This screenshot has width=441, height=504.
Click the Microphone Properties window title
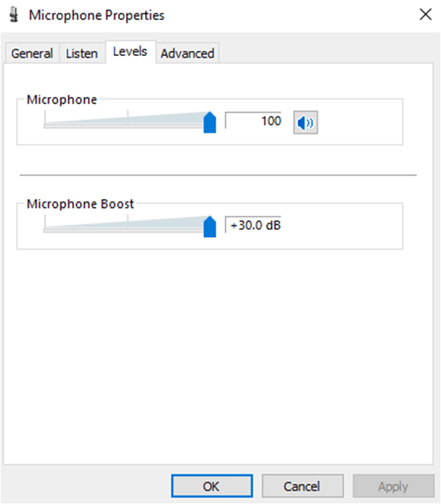coord(96,15)
